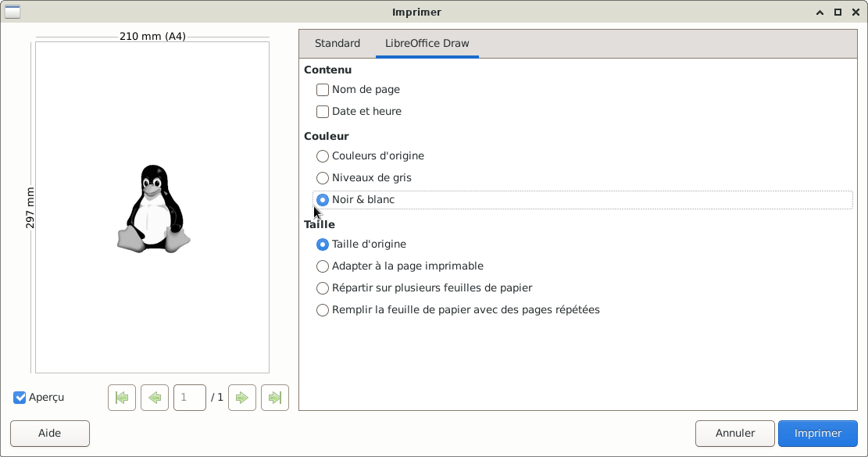Click the Aide button
The height and width of the screenshot is (457, 868).
[x=50, y=434]
